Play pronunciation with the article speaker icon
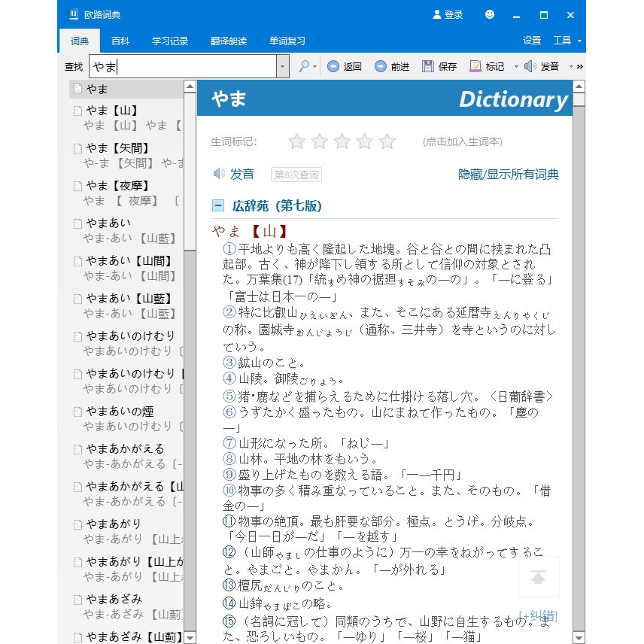Screen dimensions: 644x644 (219, 174)
